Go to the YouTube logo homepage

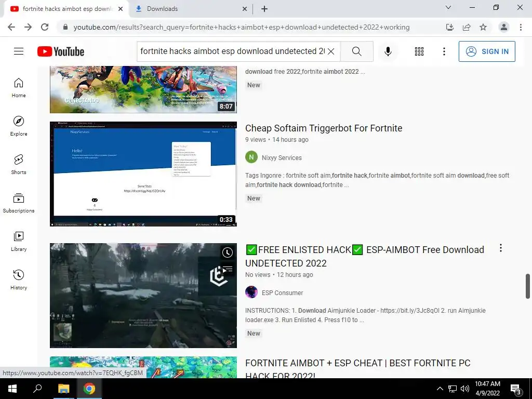61,51
